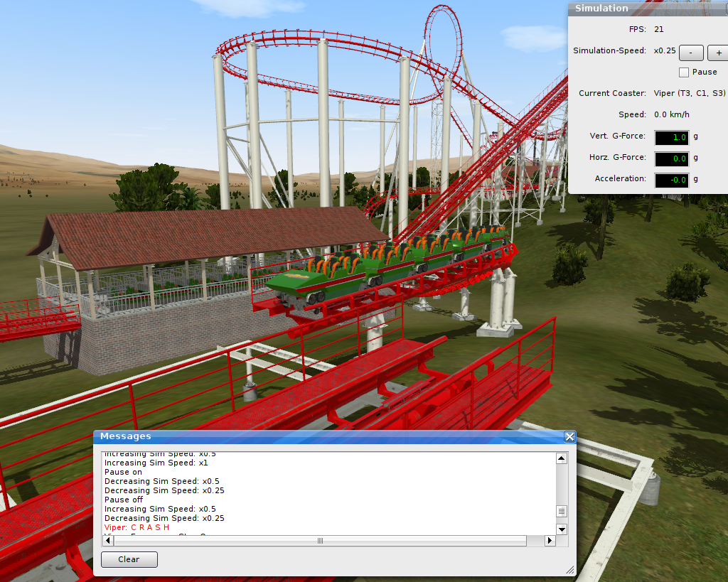Clear the messages log
Image resolution: width=728 pixels, height=582 pixels.
[x=129, y=559]
